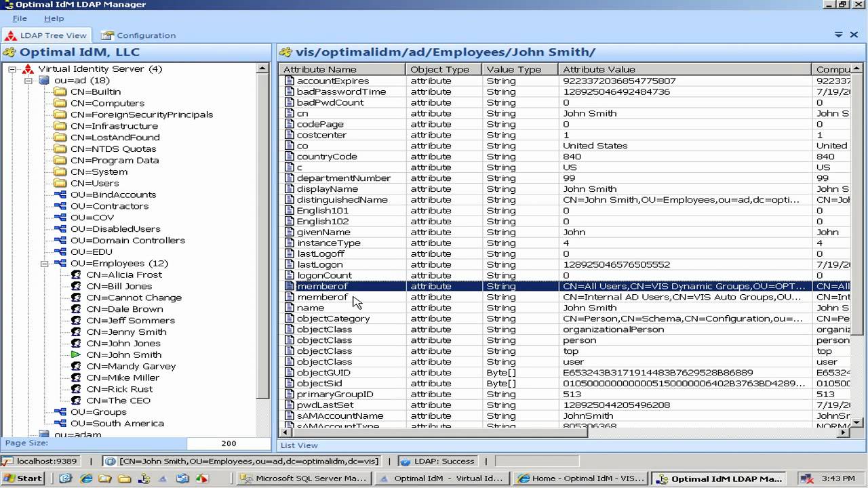The width and height of the screenshot is (868, 488).
Task: Click the LDAP: Success status entry
Action: point(437,462)
